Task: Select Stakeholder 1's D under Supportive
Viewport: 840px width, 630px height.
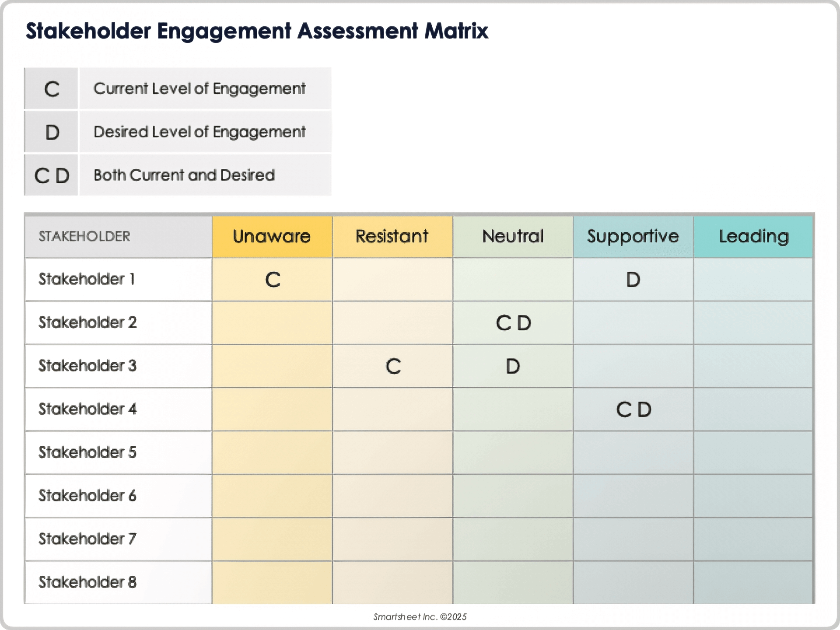Action: click(633, 280)
